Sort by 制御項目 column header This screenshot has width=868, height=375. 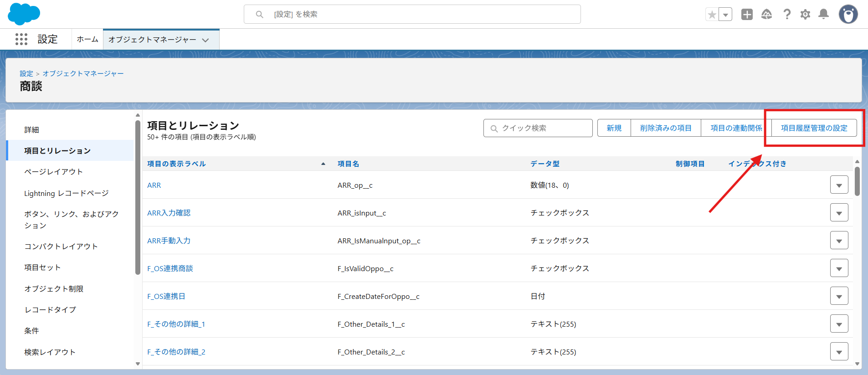[690, 164]
